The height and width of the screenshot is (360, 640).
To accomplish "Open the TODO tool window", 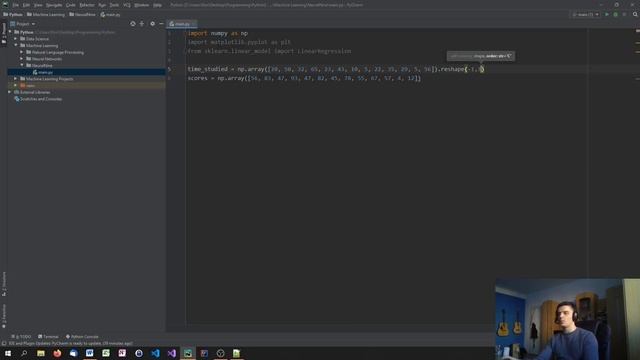I will click(x=21, y=337).
